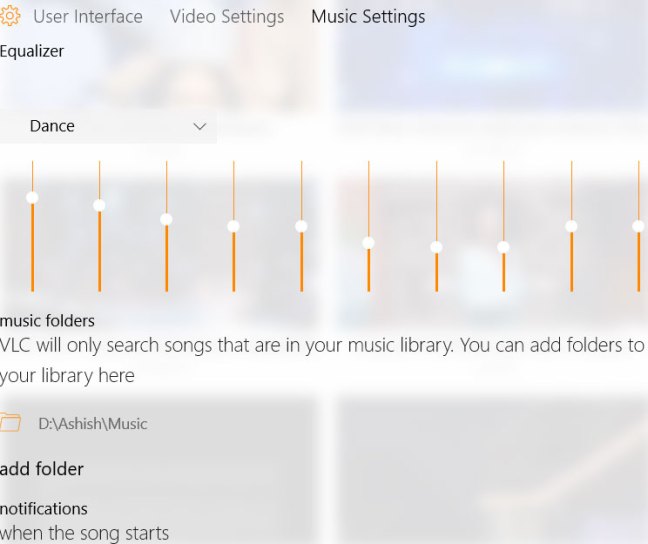
Task: Switch to the Video Settings tab
Action: [227, 17]
